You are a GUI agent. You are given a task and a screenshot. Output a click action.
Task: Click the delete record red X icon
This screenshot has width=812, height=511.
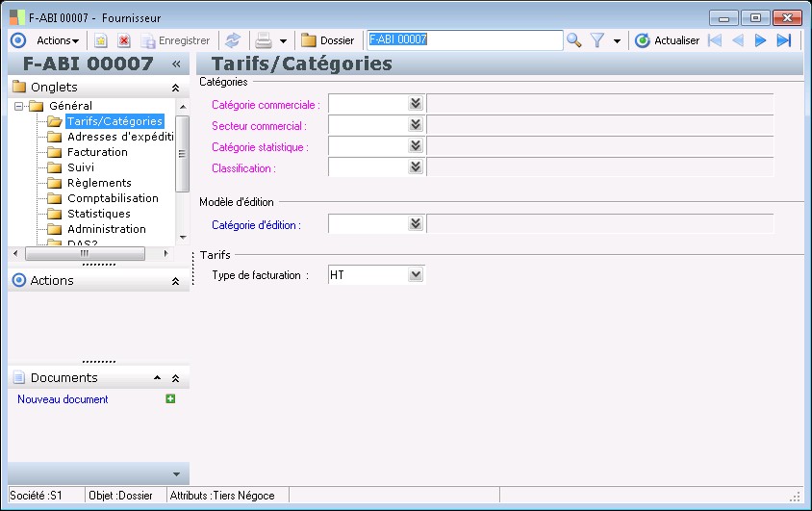124,40
